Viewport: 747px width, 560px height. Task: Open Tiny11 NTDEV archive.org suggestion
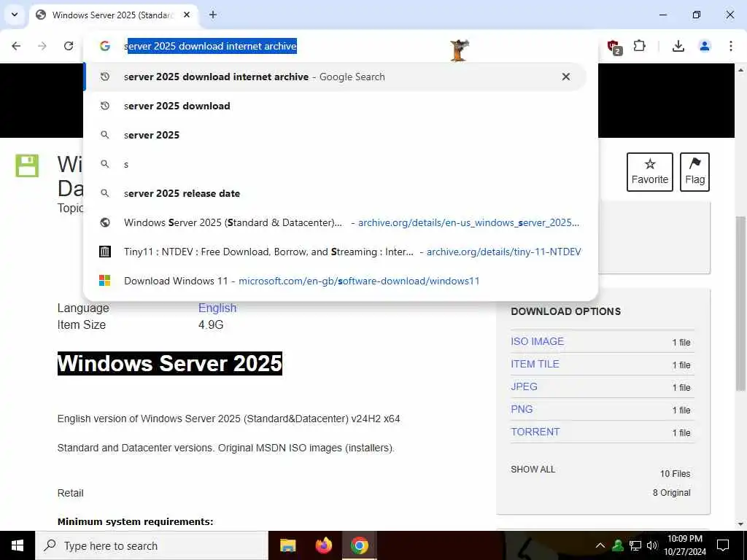click(x=335, y=252)
